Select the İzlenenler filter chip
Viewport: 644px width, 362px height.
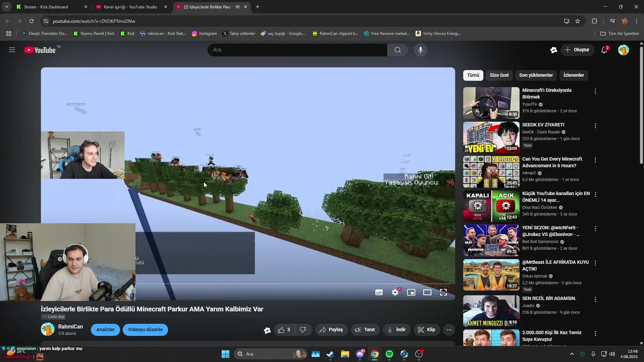[x=574, y=75]
